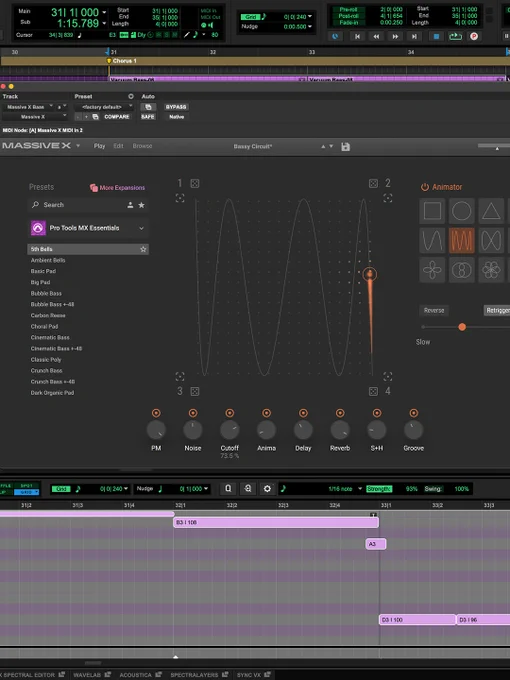
Task: Click the Delay macro knob
Action: pos(303,430)
